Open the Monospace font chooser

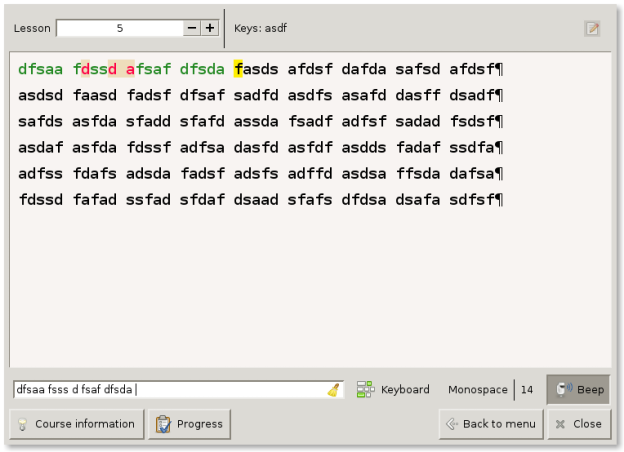pyautogui.click(x=477, y=390)
